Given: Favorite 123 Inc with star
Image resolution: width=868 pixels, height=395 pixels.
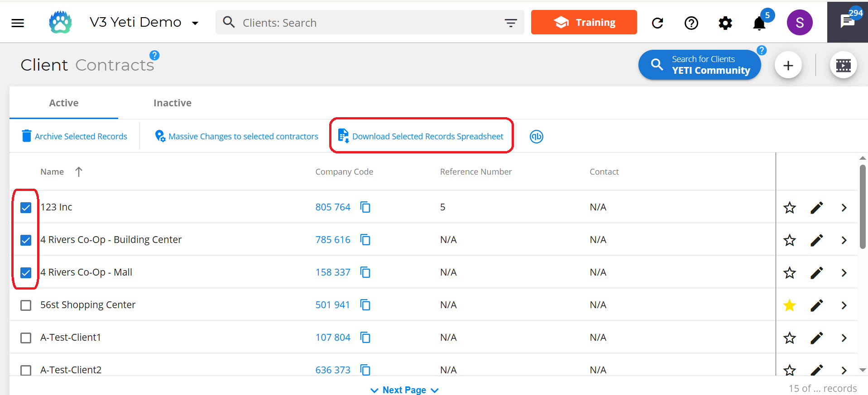Looking at the screenshot, I should point(790,207).
